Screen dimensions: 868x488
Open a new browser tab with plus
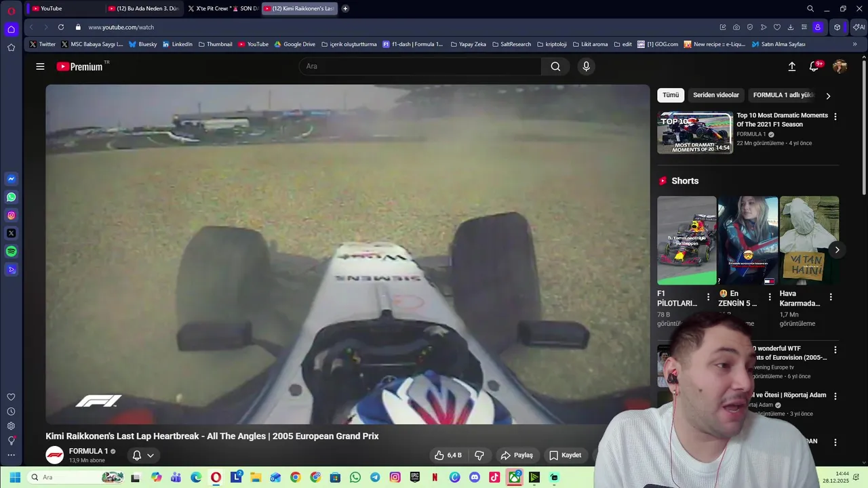click(x=345, y=9)
